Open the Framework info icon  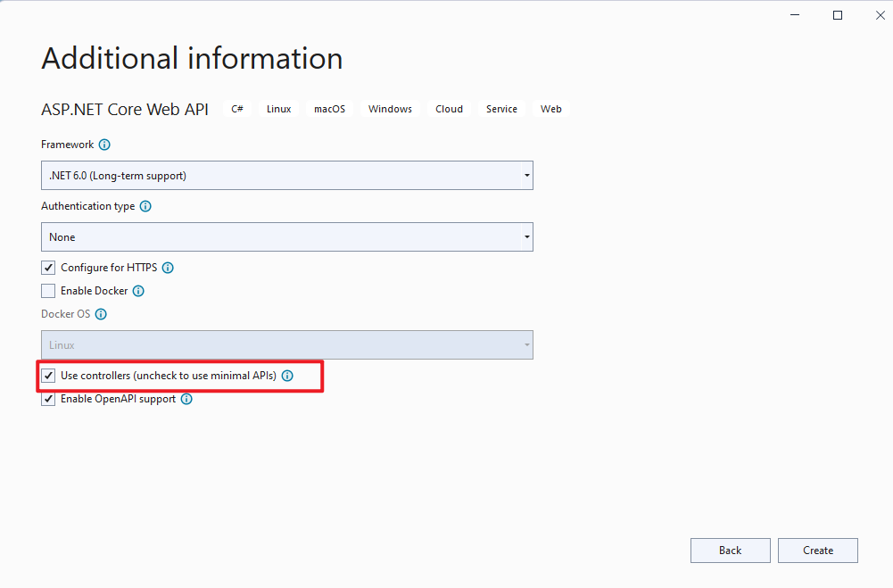coord(104,145)
